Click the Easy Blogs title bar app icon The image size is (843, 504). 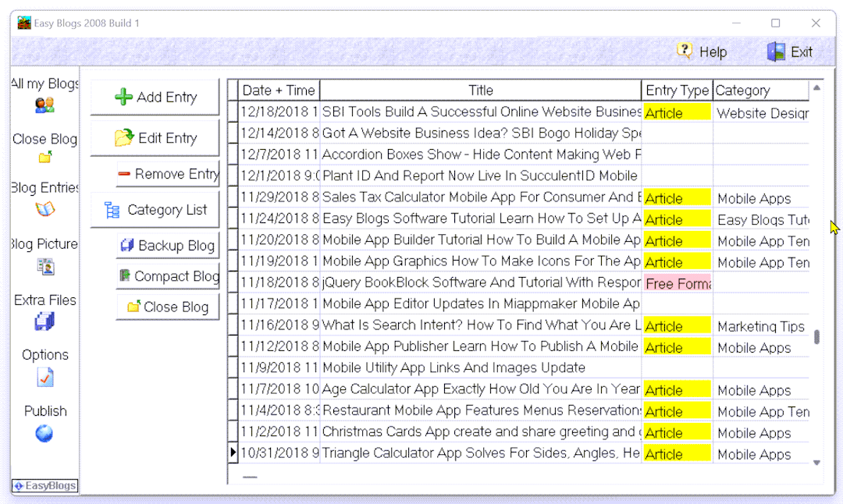tap(23, 23)
